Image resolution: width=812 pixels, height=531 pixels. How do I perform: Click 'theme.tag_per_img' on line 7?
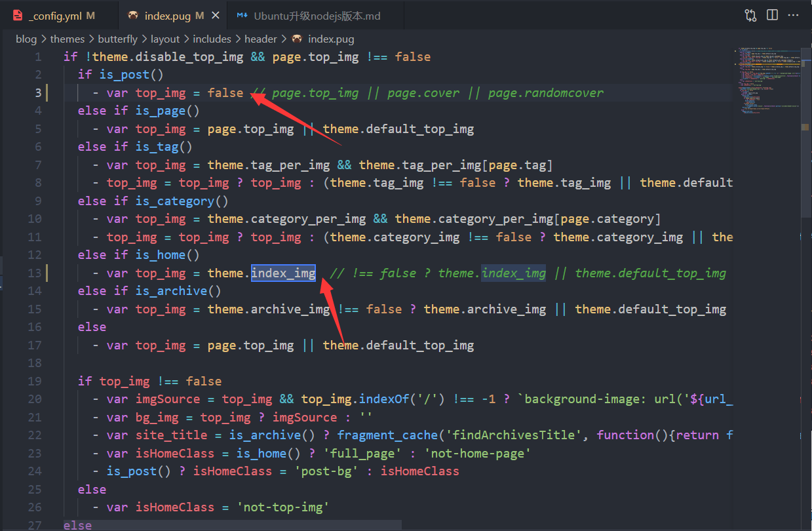[269, 165]
